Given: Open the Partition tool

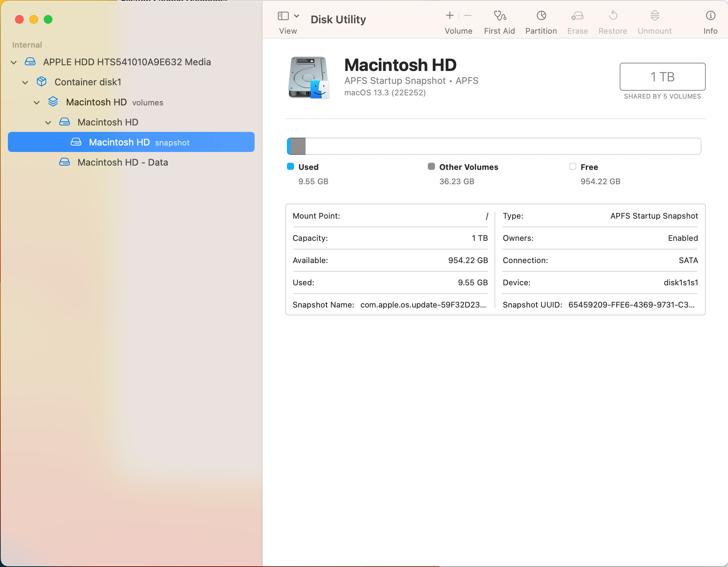Looking at the screenshot, I should coord(541,15).
